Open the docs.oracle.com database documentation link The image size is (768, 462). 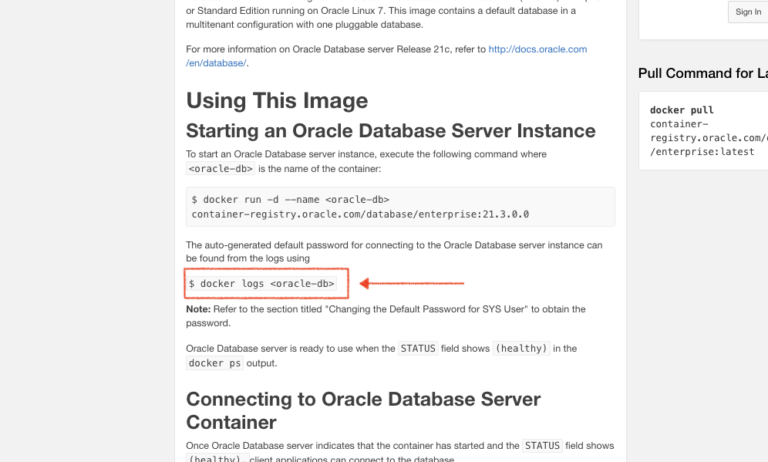coord(386,56)
